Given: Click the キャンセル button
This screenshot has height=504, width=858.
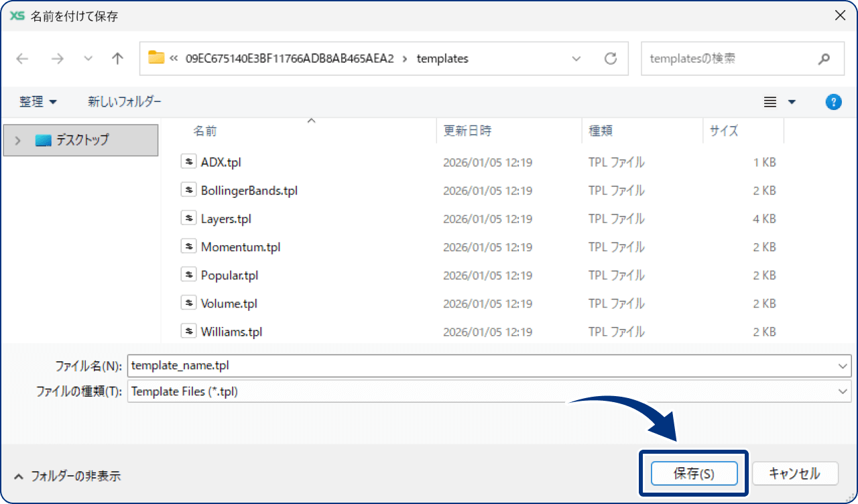Looking at the screenshot, I should click(x=794, y=474).
